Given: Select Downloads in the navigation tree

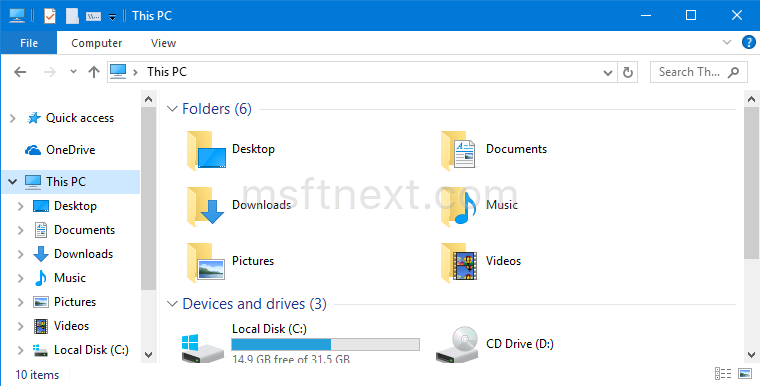Looking at the screenshot, I should [83, 254].
